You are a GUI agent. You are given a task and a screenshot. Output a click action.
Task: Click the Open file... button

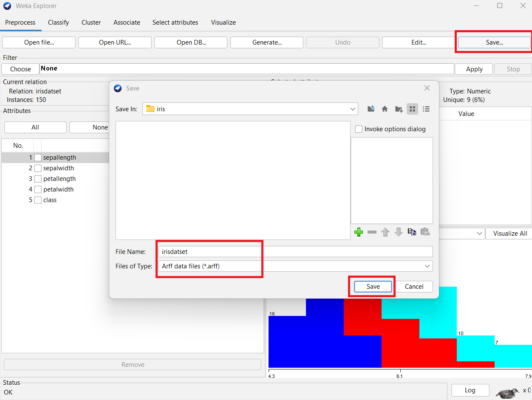point(39,42)
